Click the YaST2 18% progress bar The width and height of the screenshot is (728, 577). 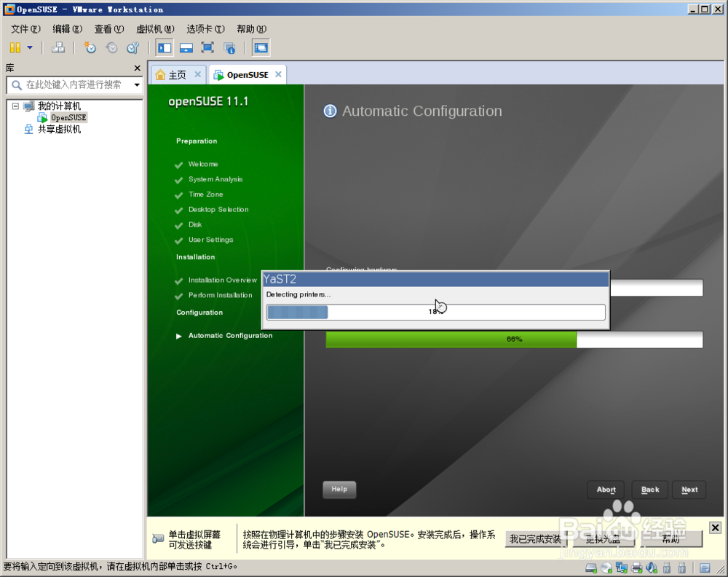435,312
